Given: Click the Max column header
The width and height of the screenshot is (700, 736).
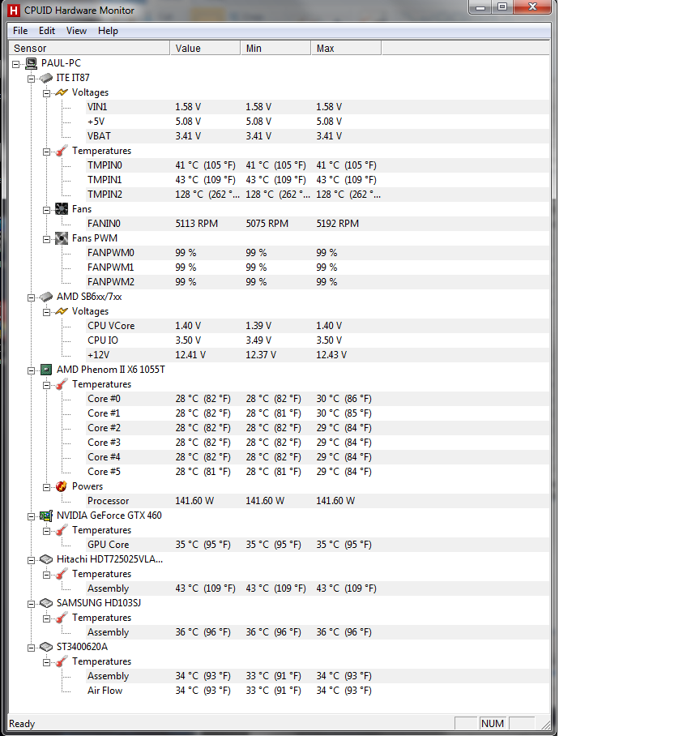Looking at the screenshot, I should point(346,48).
